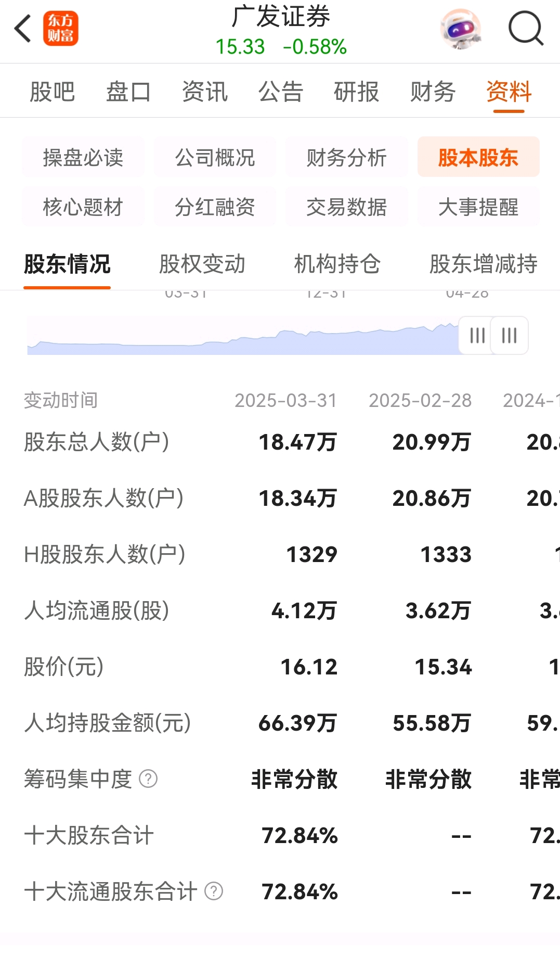The height and width of the screenshot is (969, 560).
Task: Tap 非常分散 under 2025-02-28
Action: pyautogui.click(x=428, y=780)
